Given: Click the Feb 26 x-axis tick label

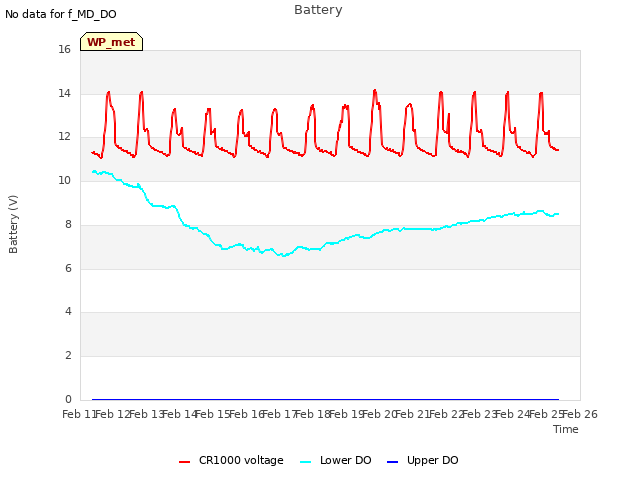Looking at the screenshot, I should (x=580, y=414).
